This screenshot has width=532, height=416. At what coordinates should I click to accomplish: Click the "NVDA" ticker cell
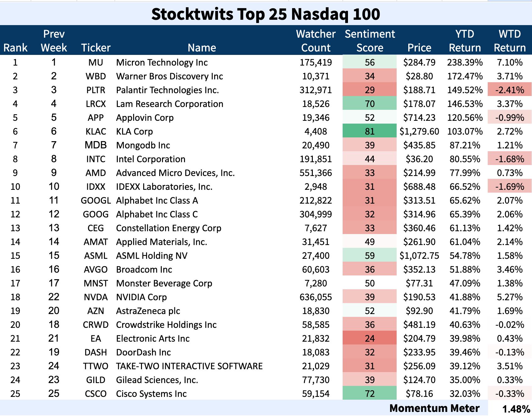(x=96, y=297)
